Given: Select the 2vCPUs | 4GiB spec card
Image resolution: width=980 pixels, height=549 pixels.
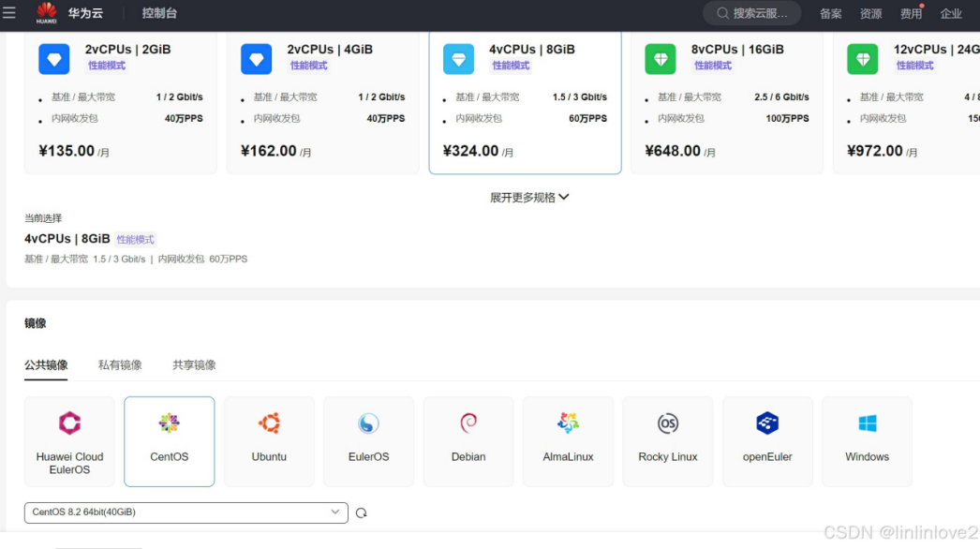Looking at the screenshot, I should click(322, 102).
